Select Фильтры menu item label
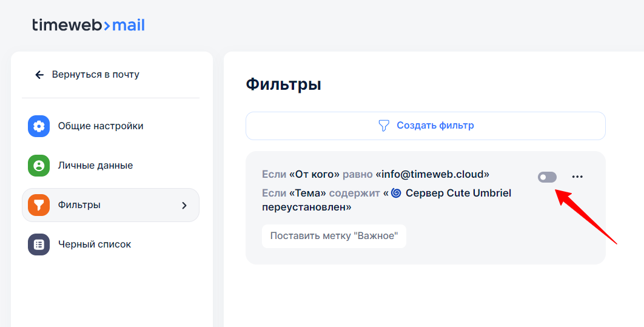Image resolution: width=644 pixels, height=327 pixels. tap(79, 205)
